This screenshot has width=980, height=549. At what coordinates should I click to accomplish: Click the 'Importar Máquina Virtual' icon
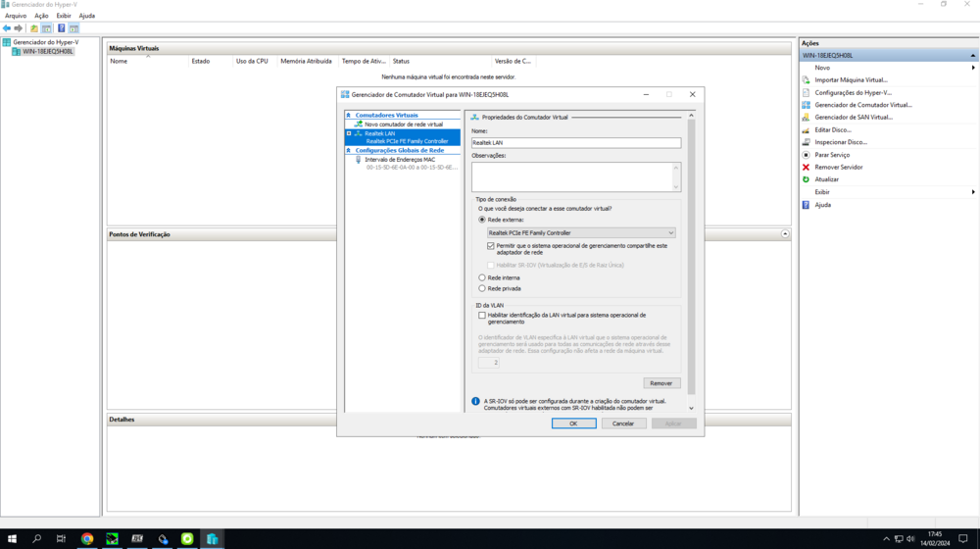point(806,80)
